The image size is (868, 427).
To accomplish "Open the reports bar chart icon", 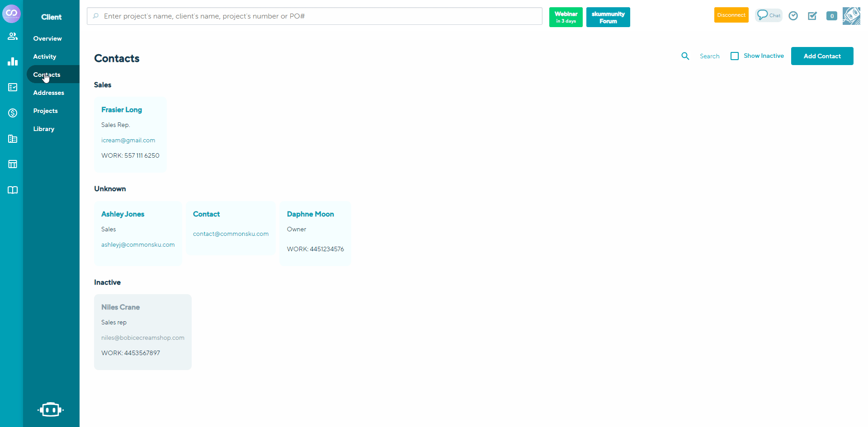I will [x=12, y=61].
